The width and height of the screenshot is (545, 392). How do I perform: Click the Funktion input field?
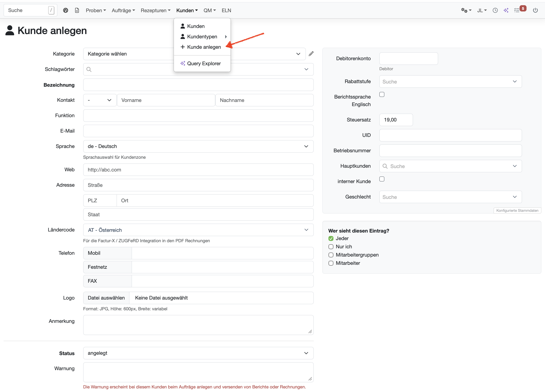pyautogui.click(x=198, y=116)
